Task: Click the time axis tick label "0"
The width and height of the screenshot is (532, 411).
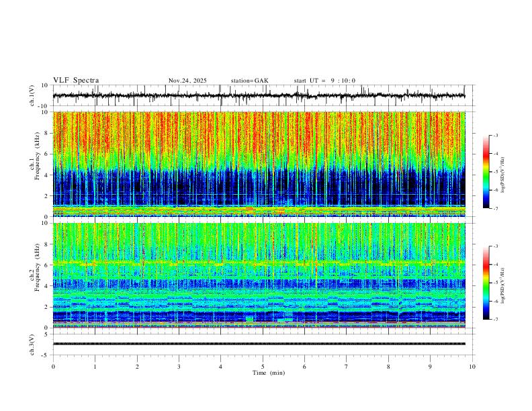Action: pos(53,367)
